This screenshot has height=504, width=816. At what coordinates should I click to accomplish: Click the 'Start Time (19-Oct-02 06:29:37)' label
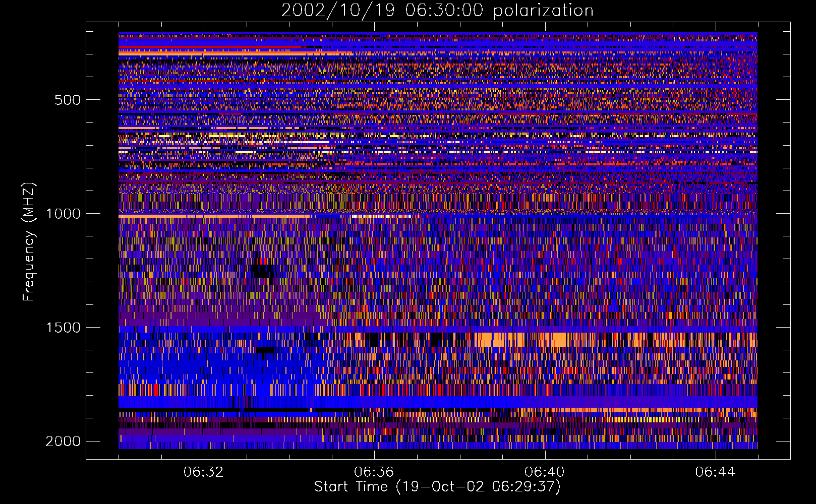coord(437,487)
